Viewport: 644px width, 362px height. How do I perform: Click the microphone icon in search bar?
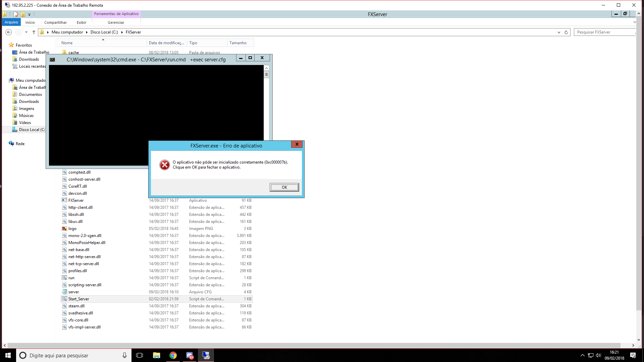click(124, 355)
